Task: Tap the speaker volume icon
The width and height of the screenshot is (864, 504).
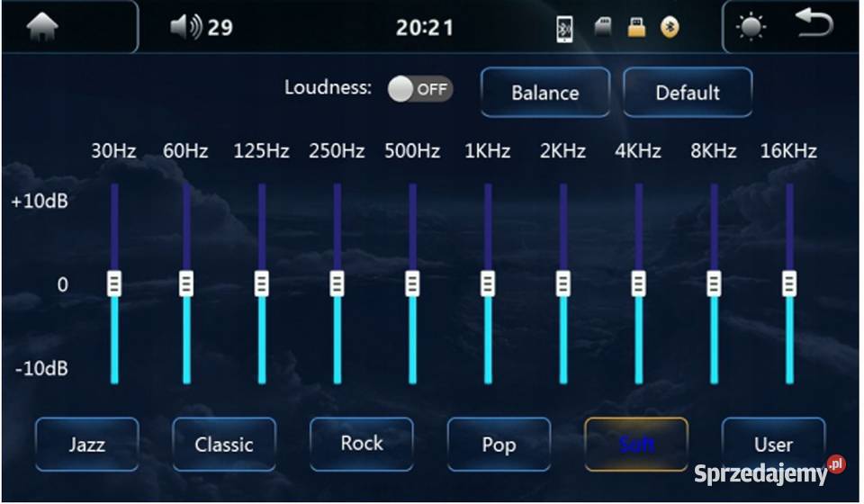Action: tap(186, 26)
